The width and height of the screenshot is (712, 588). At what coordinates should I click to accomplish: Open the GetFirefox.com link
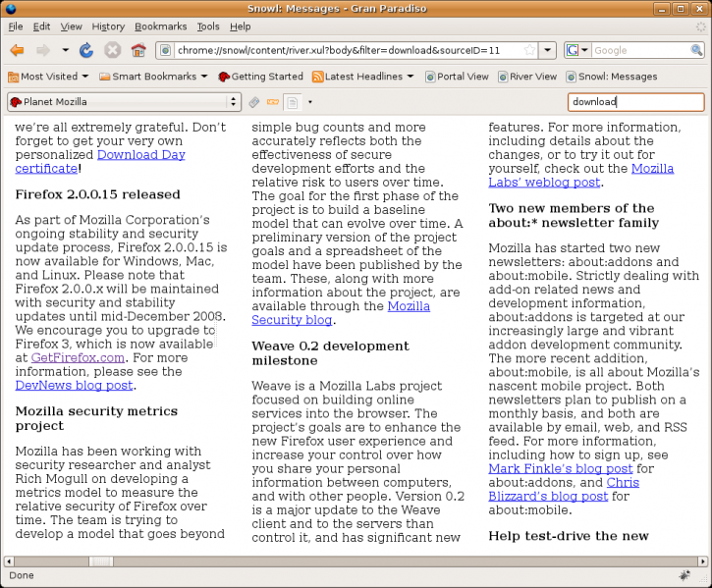point(78,357)
